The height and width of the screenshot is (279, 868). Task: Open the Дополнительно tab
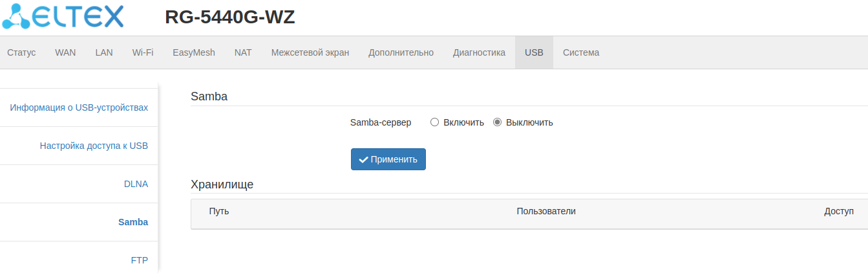(401, 52)
